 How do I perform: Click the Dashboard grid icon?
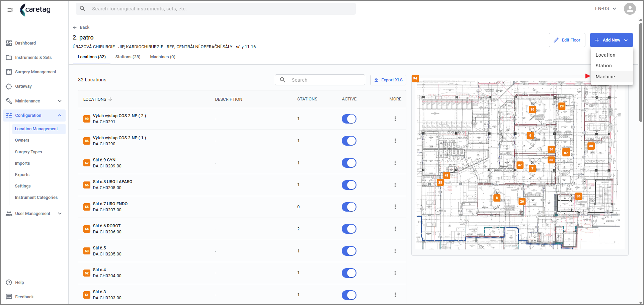pos(9,43)
